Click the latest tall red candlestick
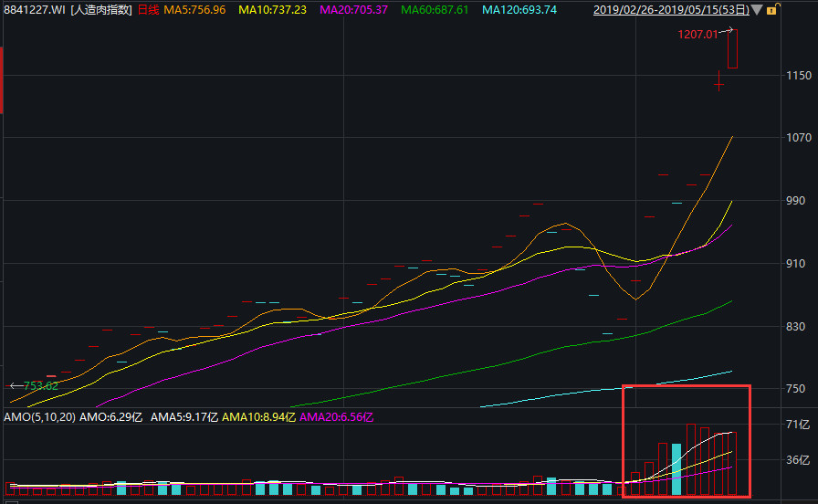This screenshot has width=818, height=504. click(x=732, y=49)
